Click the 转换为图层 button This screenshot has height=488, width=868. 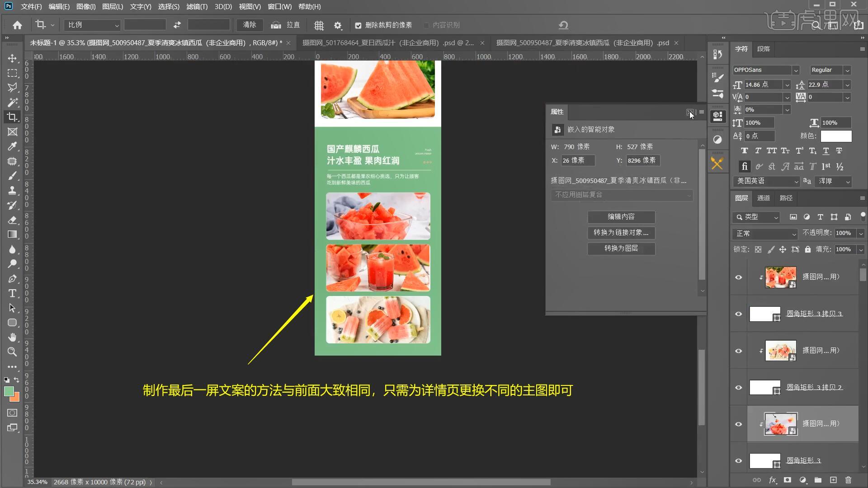pyautogui.click(x=621, y=249)
